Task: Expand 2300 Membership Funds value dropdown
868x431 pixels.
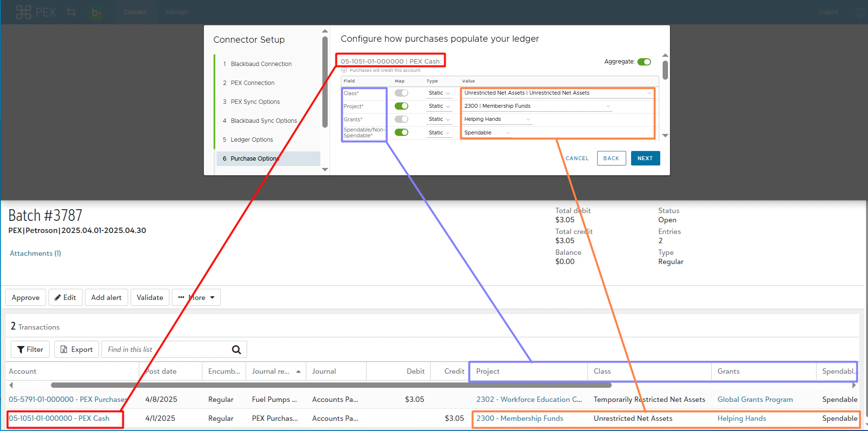Action: (x=537, y=106)
